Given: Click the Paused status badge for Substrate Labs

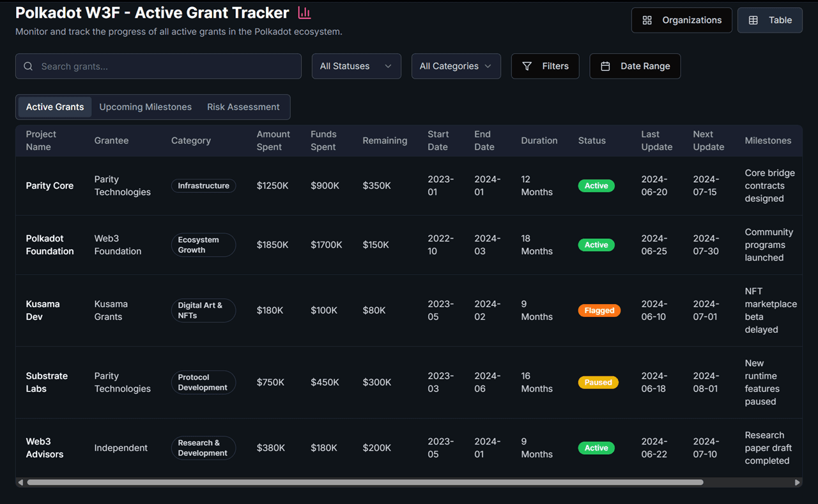Looking at the screenshot, I should coord(598,383).
